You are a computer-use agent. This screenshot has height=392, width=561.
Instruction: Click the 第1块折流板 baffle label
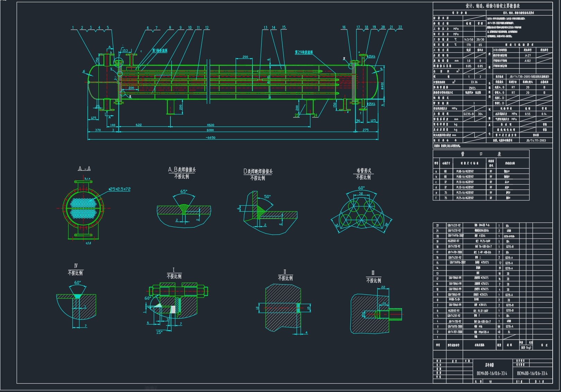point(160,51)
